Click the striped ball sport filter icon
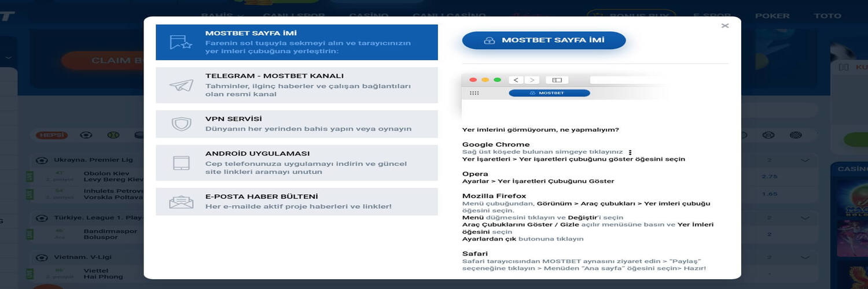868x289 pixels. pos(796,135)
